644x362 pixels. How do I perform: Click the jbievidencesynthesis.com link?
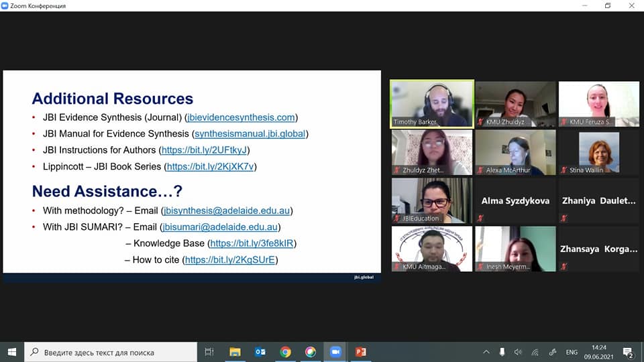coord(241,117)
